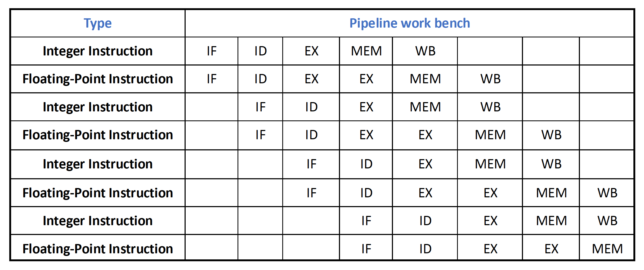Viewport: 644px width, 270px height.
Task: Select the last Floating-Point Instruction row label
Action: coord(97,249)
